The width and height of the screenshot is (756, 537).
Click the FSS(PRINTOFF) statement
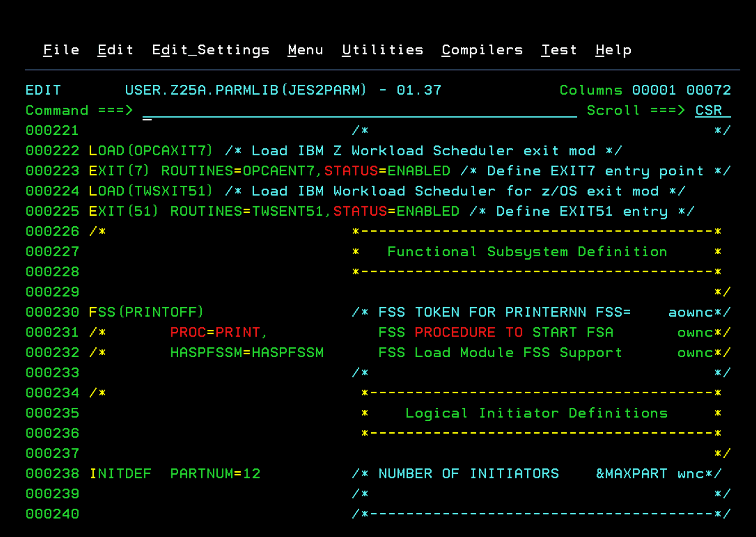pos(146,312)
